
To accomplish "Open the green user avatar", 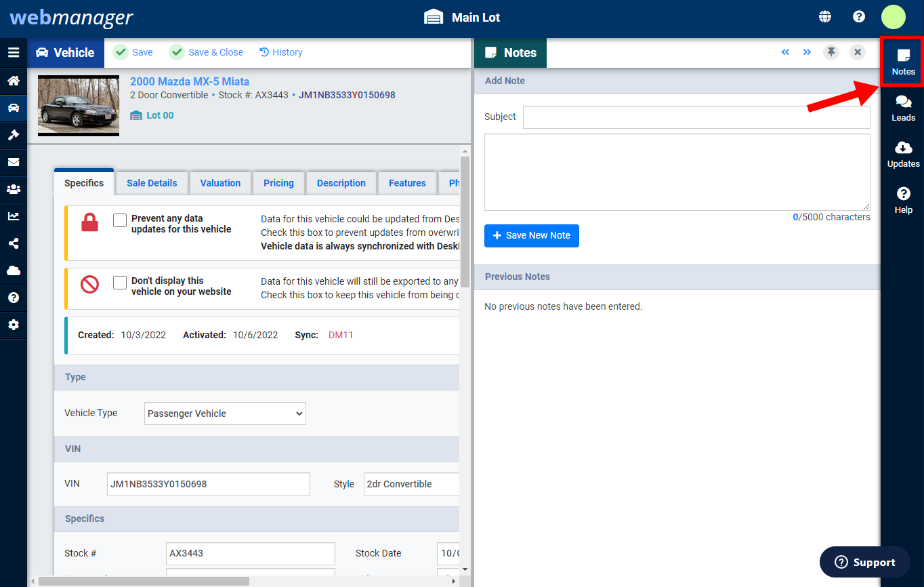I will point(894,17).
